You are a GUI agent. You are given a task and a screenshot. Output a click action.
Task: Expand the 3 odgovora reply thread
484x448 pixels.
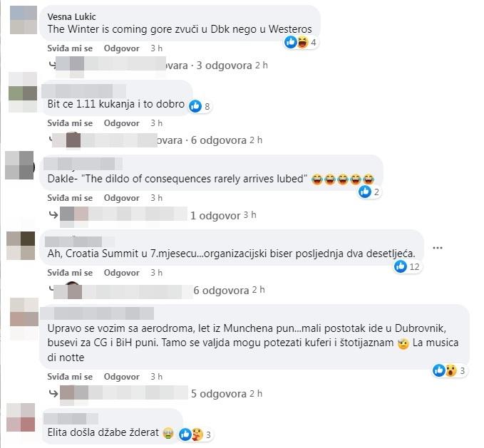224,66
